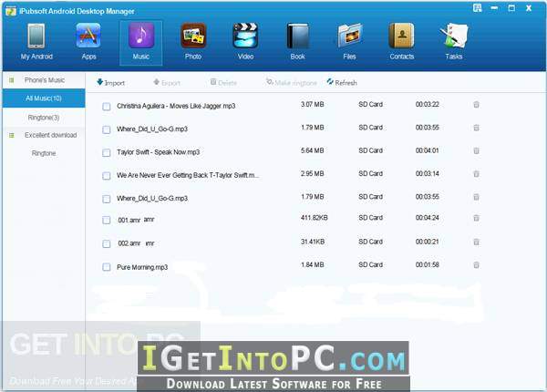Screen dimensions: 547x392
Task: Open the Apps section
Action: point(88,42)
